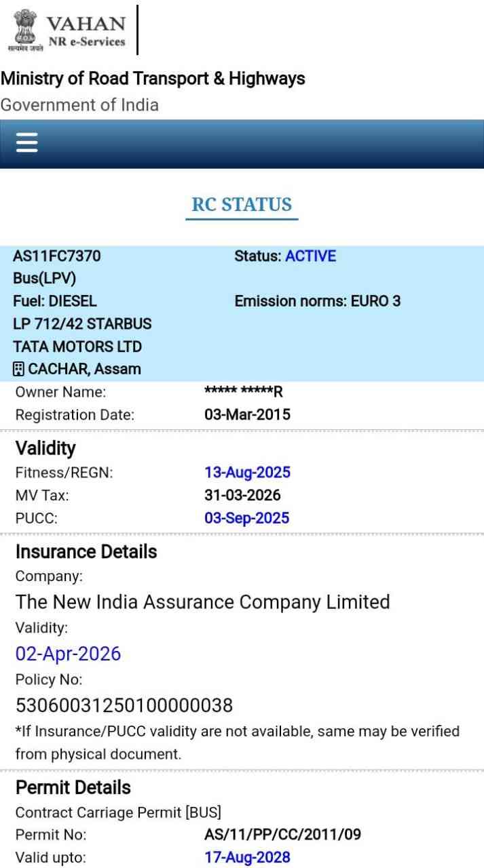Click the insurance validity date 02-Apr-2026

(68, 654)
